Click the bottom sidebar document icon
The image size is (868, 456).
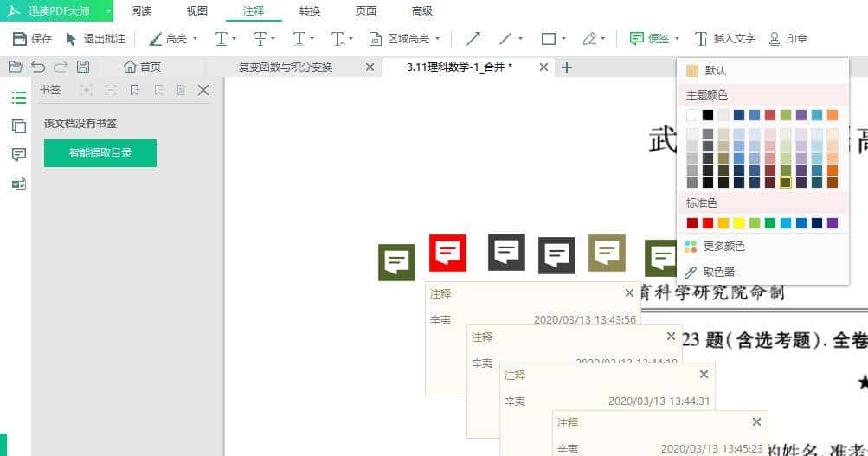tap(19, 183)
